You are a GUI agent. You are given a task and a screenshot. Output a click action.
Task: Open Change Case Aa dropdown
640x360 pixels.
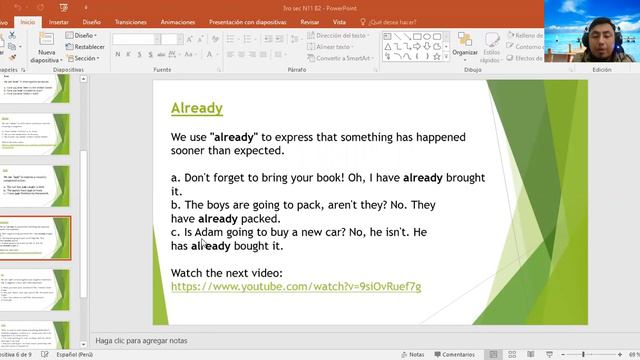[x=190, y=54]
